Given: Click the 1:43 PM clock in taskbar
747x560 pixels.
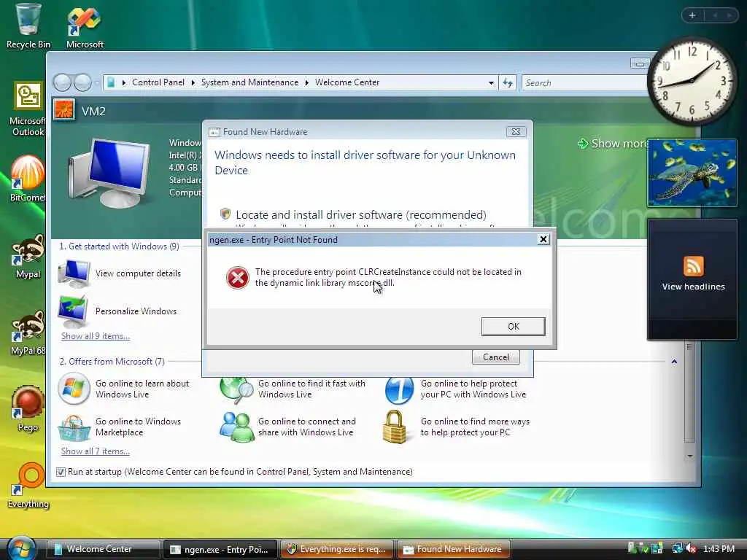Looking at the screenshot, I should point(719,548).
